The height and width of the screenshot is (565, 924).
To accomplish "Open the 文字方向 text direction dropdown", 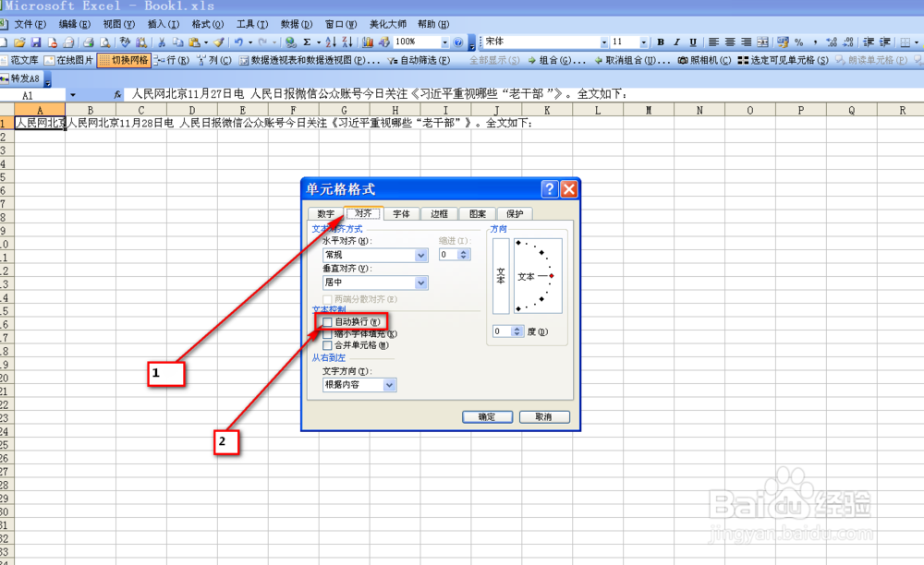I will tap(389, 385).
